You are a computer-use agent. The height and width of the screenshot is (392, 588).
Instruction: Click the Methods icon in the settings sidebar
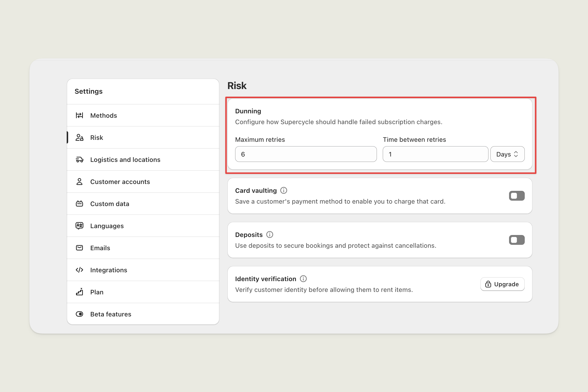(x=79, y=115)
